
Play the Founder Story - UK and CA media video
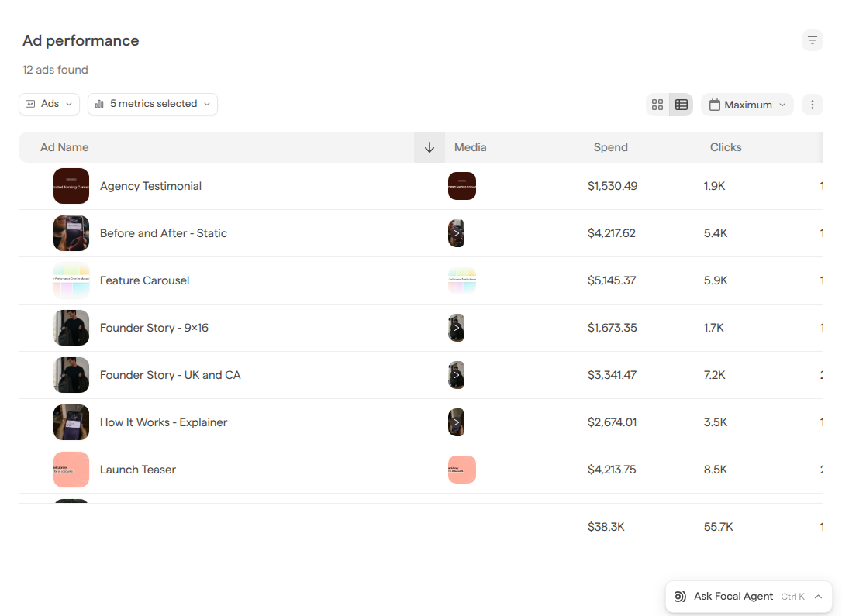coord(456,374)
